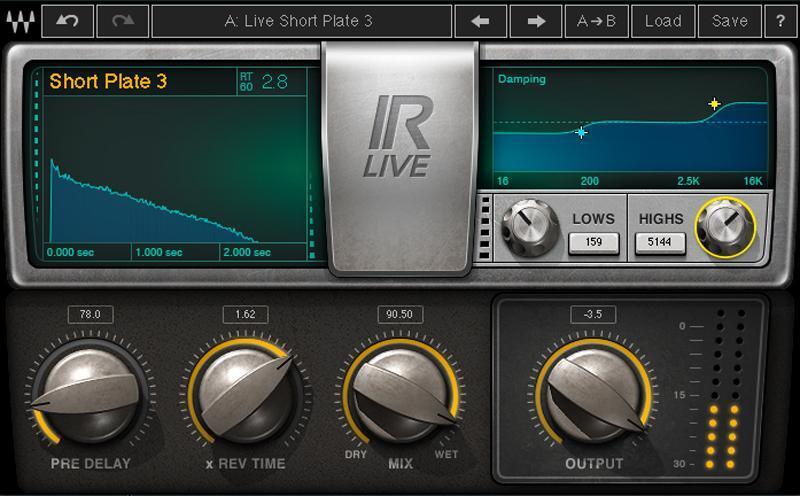Edit the HIGHS frequency value 5144

(660, 242)
